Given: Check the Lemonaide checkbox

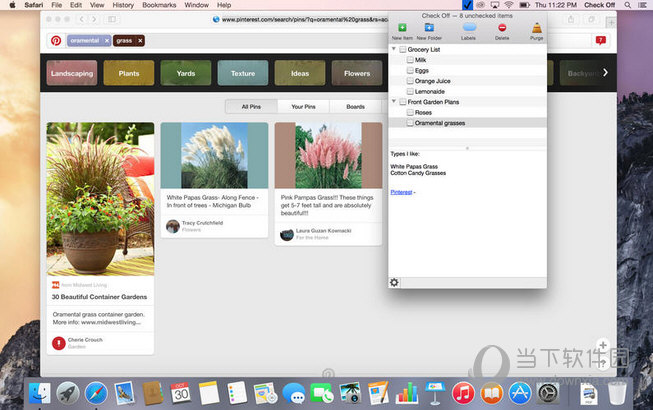Looking at the screenshot, I should 410,91.
